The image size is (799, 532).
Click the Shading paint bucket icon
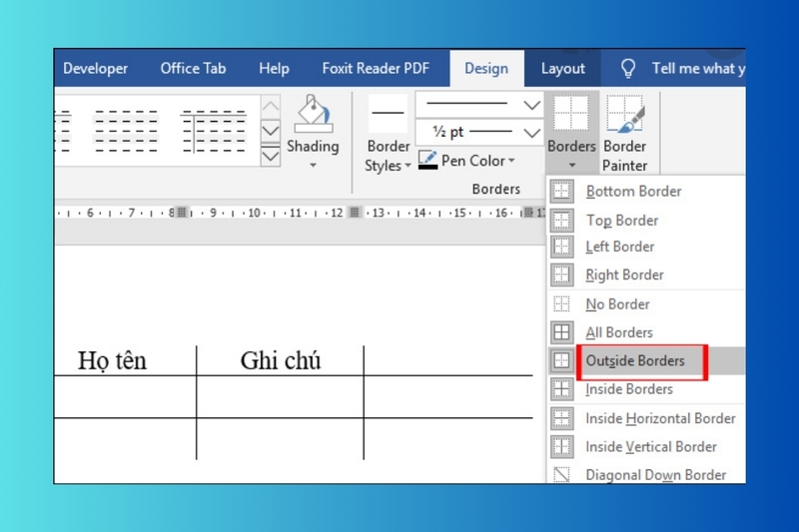pyautogui.click(x=314, y=114)
